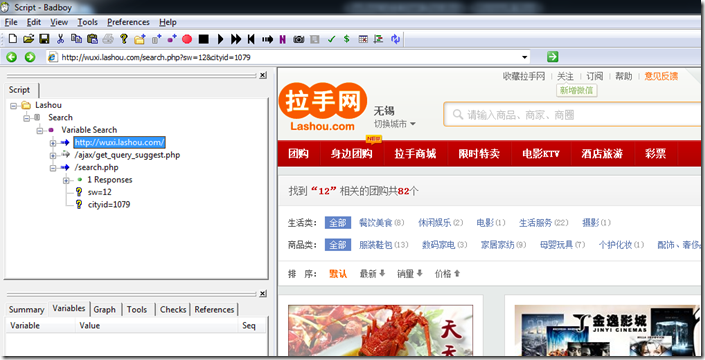Expand the /ajax/get_query_suggest.php node
The height and width of the screenshot is (360, 705).
click(53, 156)
